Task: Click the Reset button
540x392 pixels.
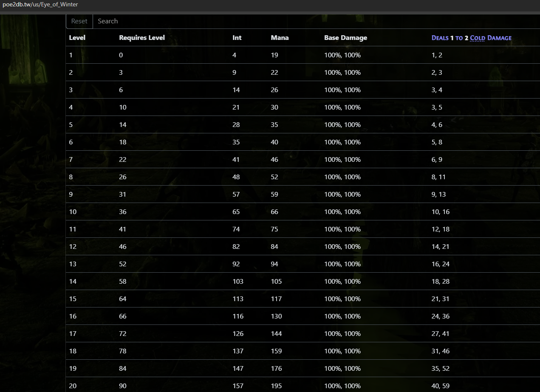Action: [x=79, y=21]
